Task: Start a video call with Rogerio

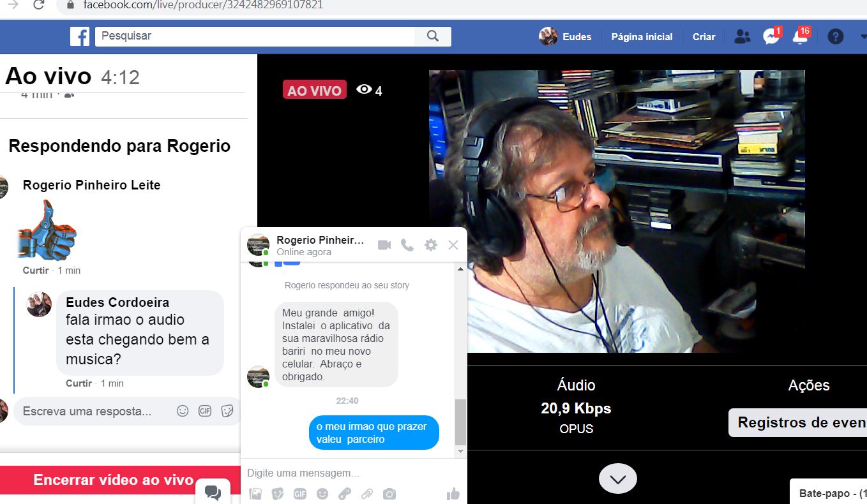Action: (x=384, y=245)
